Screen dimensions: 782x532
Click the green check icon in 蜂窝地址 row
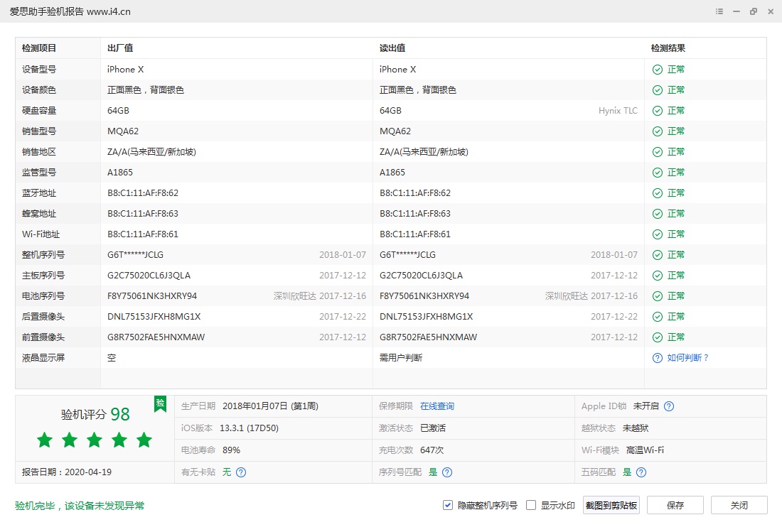point(658,214)
